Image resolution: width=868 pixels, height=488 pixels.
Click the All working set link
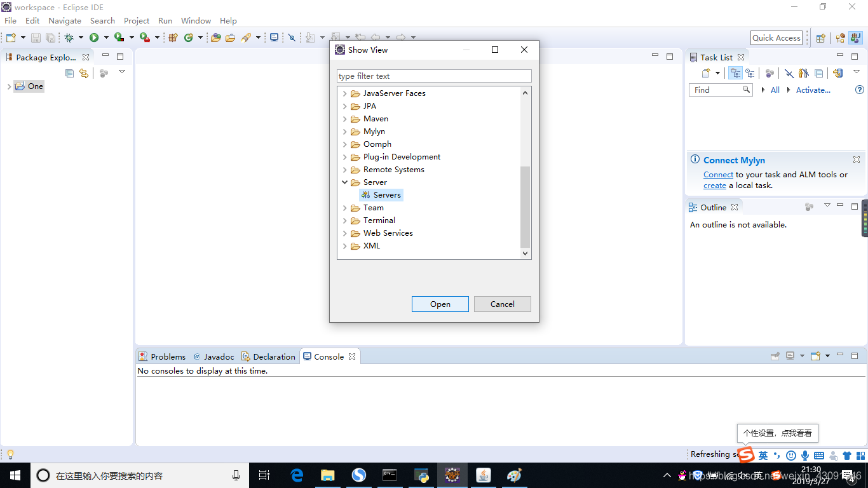click(775, 90)
